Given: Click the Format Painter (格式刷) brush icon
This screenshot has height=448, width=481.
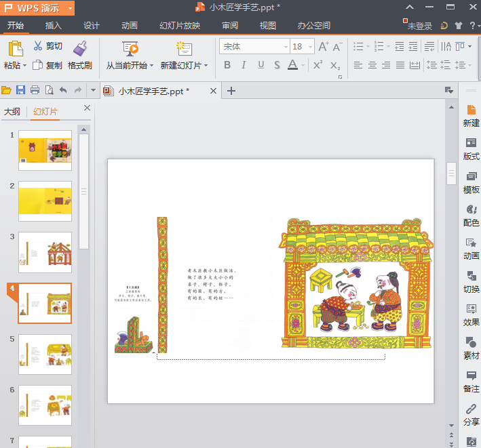Looking at the screenshot, I should tap(80, 48).
